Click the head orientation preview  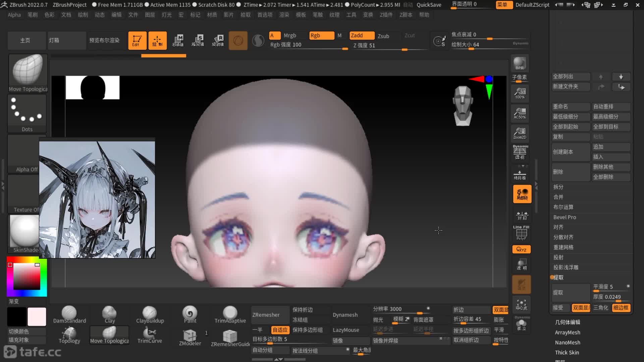(x=463, y=106)
